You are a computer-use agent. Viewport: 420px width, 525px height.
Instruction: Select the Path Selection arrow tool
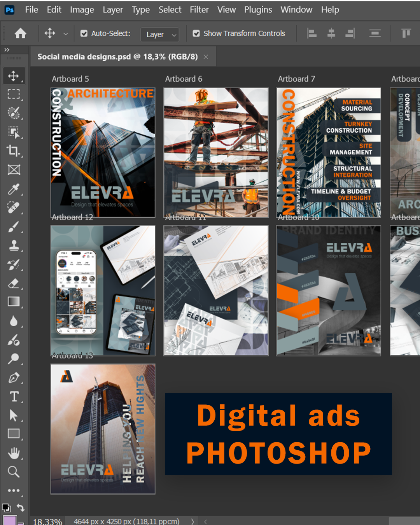pos(14,415)
